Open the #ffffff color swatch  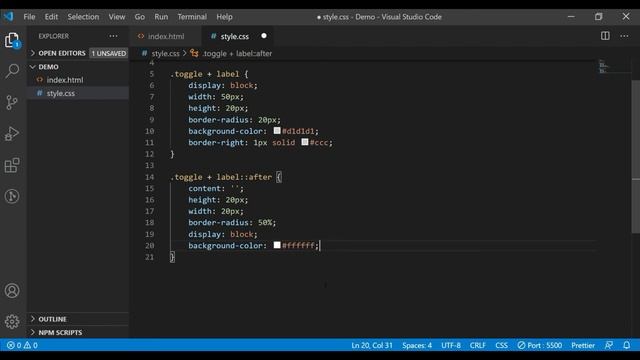tap(277, 245)
